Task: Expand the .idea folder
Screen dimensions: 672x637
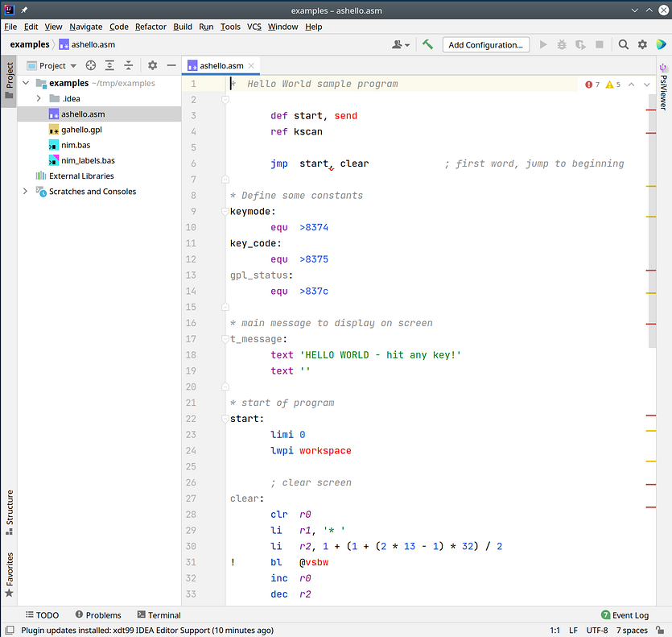Action: pos(39,98)
